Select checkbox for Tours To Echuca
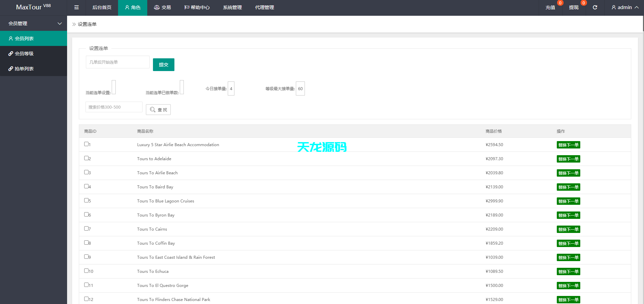Image resolution: width=644 pixels, height=304 pixels. 86,271
